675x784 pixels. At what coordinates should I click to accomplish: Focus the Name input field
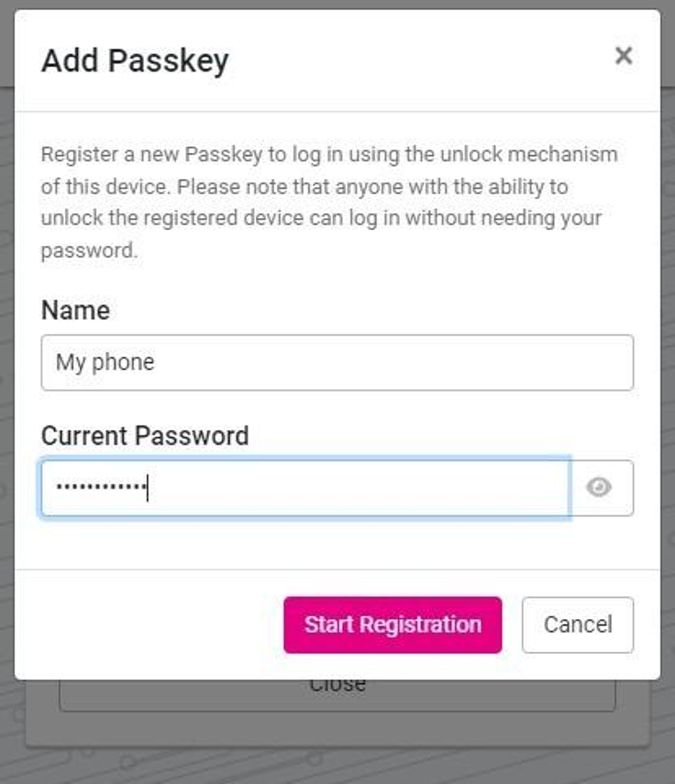(x=337, y=362)
